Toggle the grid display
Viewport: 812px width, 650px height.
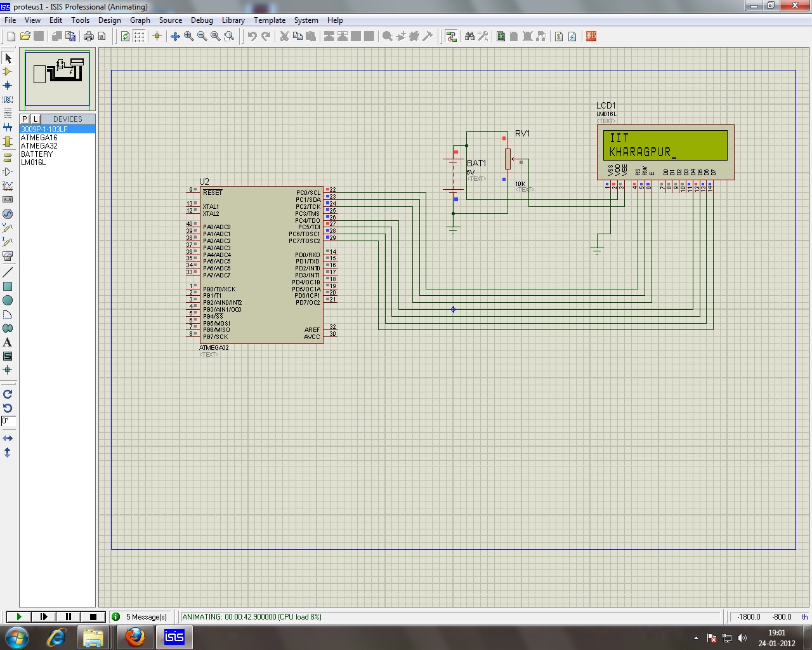(x=138, y=36)
